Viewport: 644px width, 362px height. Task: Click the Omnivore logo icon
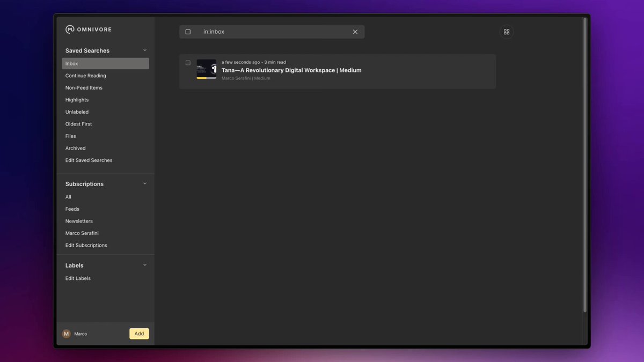click(x=70, y=29)
